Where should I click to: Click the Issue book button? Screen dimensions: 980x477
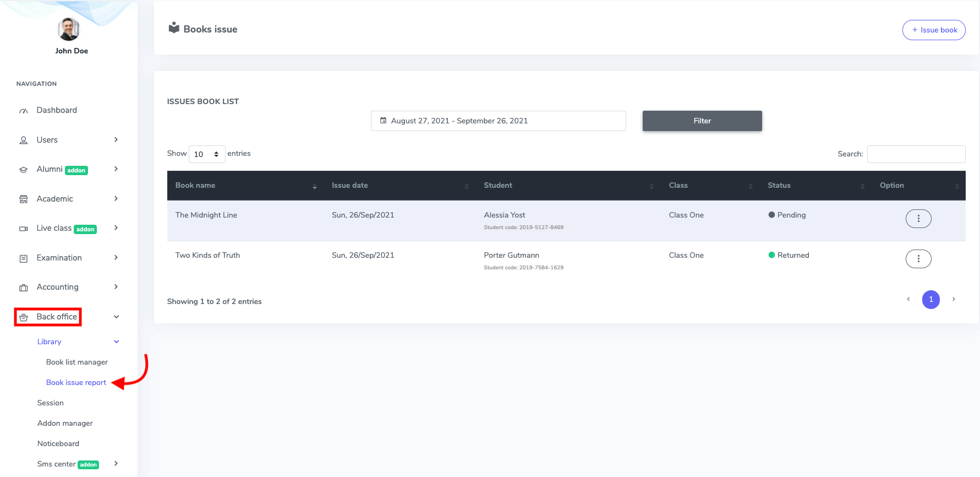934,30
